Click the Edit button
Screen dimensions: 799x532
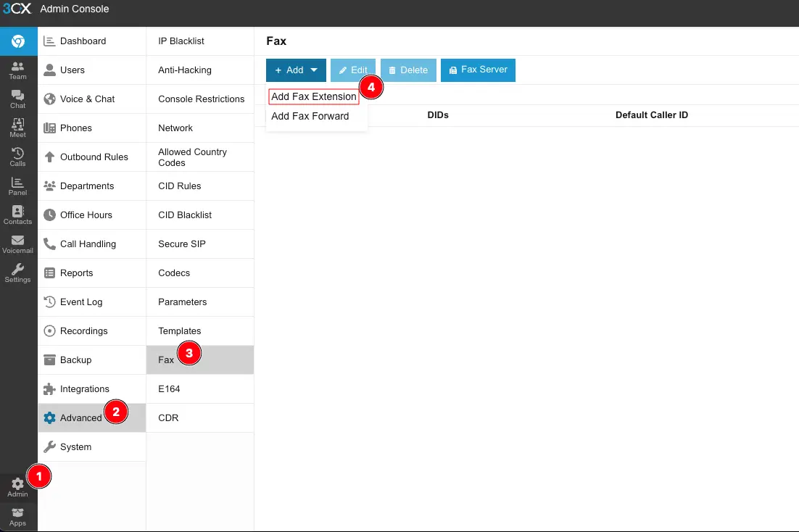[x=352, y=70]
